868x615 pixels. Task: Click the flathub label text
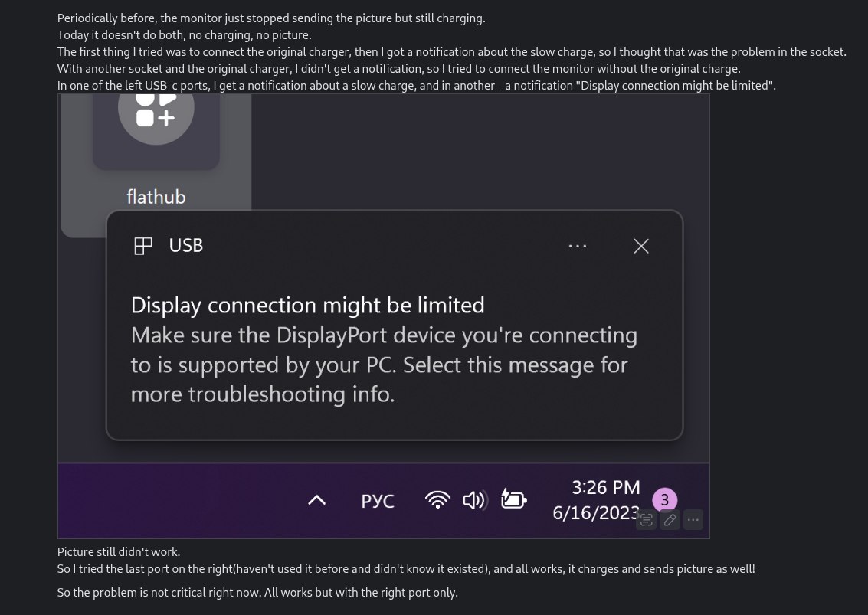click(156, 197)
